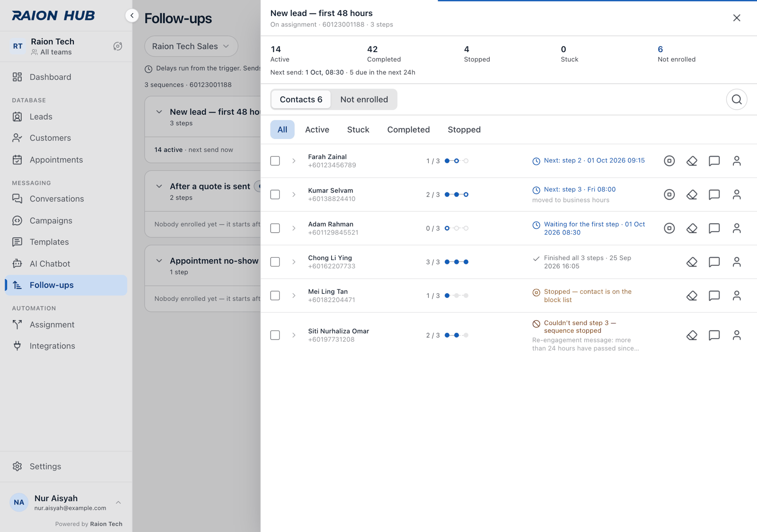Image resolution: width=757 pixels, height=532 pixels.
Task: Open Dashboard from the sidebar
Action: coord(66,77)
